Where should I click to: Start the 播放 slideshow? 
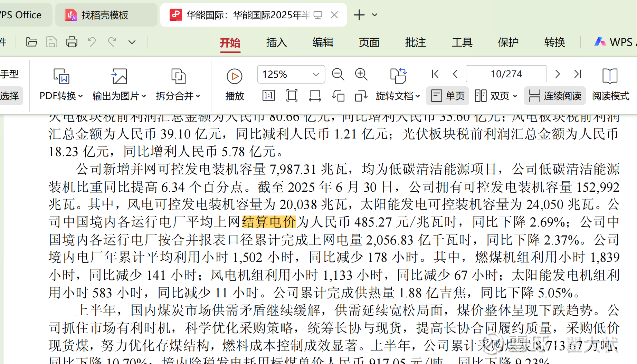click(235, 85)
